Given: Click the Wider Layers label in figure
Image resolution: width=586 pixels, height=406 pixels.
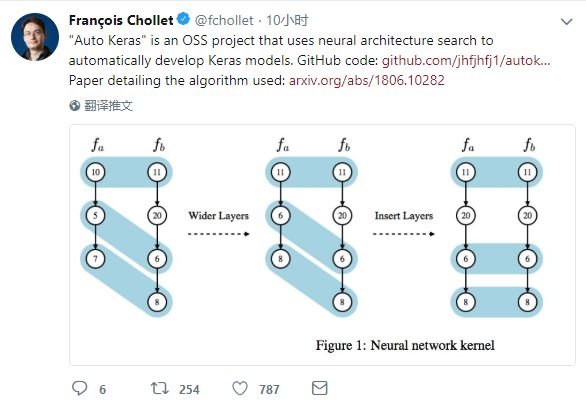Looking at the screenshot, I should point(219,216).
